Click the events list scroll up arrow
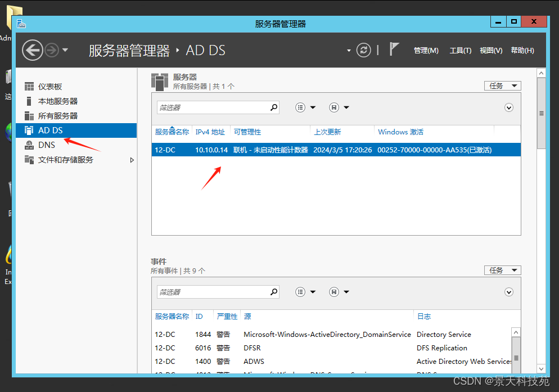 pos(516,332)
